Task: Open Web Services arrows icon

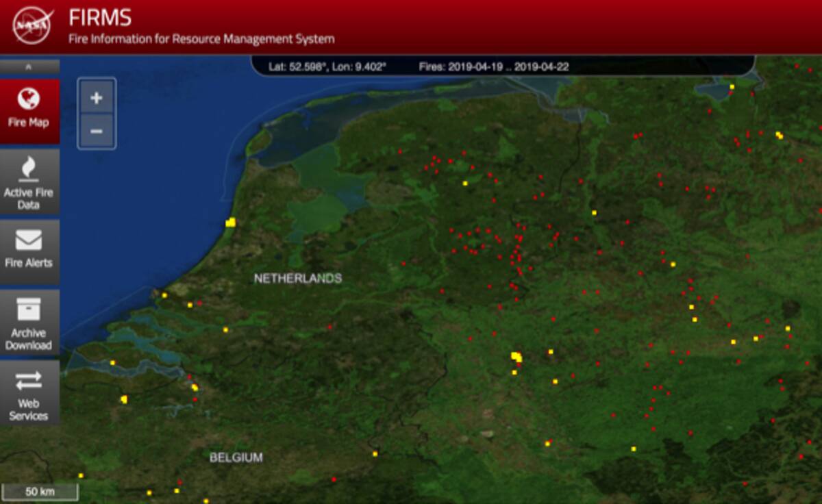Action: [x=29, y=380]
